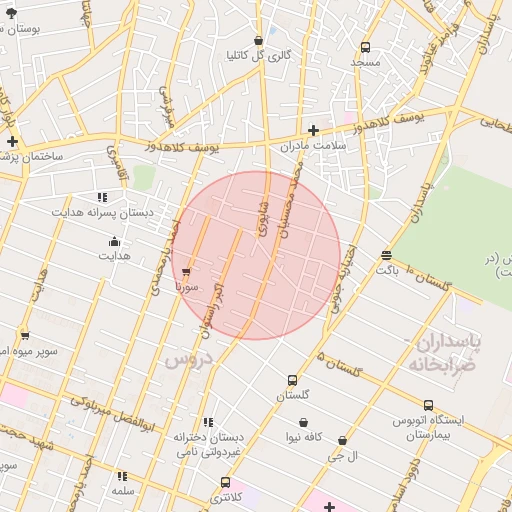Screen dimensions: 512x512
Task: Select the هدایت building icon
Action: tap(114, 242)
